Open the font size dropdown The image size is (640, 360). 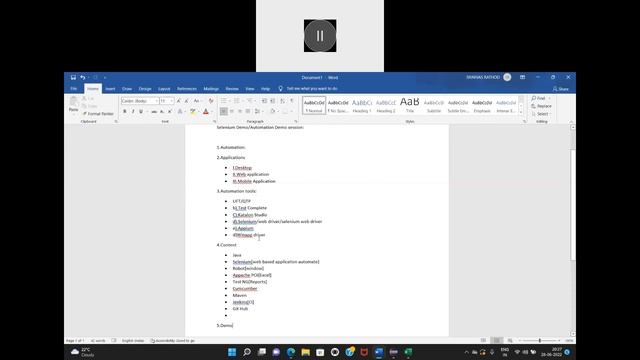[x=172, y=101]
